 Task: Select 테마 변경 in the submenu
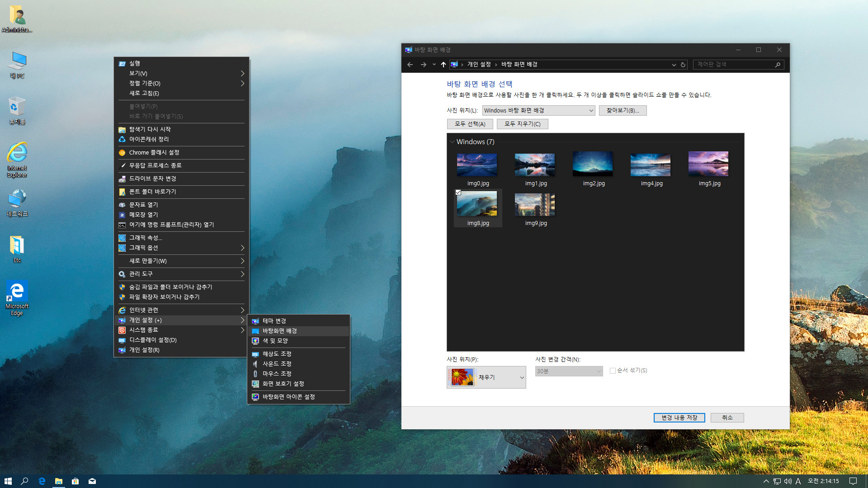pyautogui.click(x=298, y=321)
